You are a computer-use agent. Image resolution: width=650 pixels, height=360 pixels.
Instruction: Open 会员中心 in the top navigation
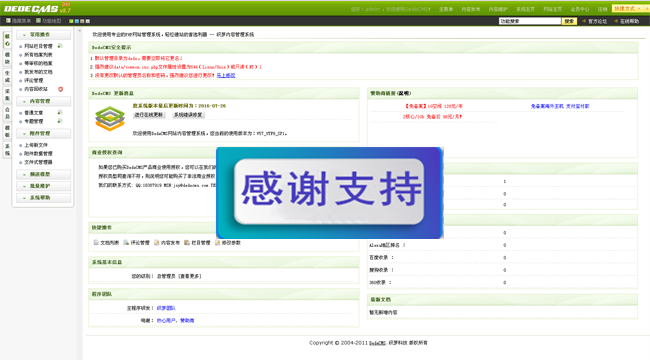click(580, 9)
